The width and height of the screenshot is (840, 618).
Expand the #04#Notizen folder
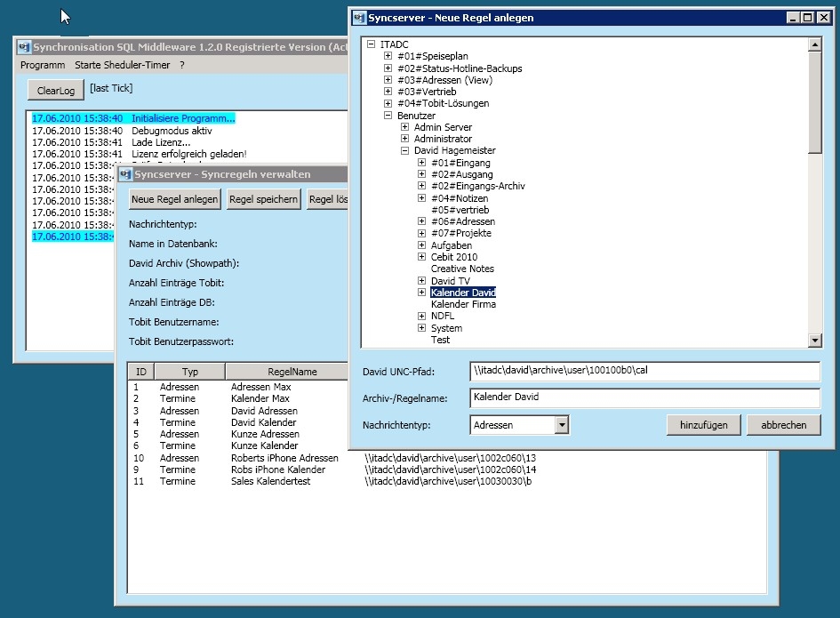421,198
